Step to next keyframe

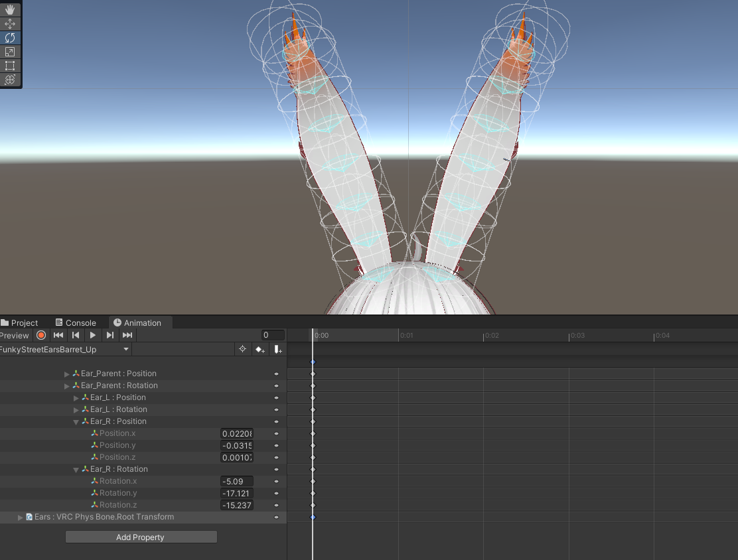[x=110, y=335]
